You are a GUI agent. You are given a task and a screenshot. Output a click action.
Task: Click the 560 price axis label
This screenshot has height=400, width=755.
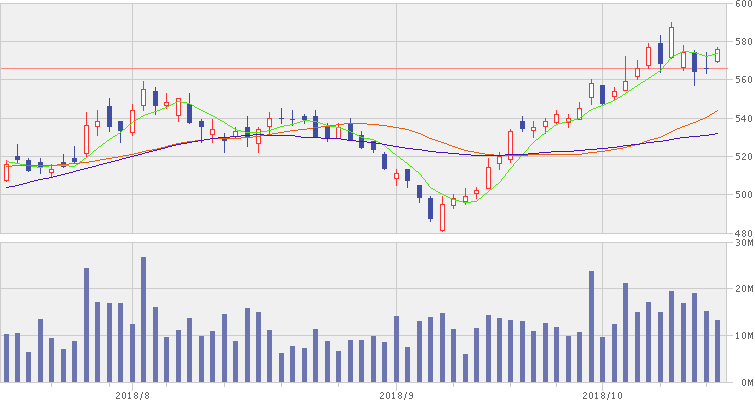[x=742, y=80]
